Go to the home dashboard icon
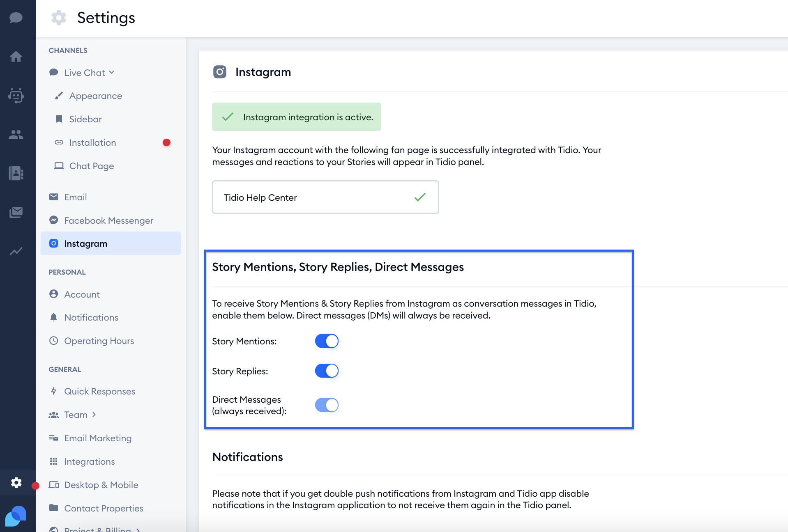Screen dimensions: 788x532 pyautogui.click(x=16, y=56)
